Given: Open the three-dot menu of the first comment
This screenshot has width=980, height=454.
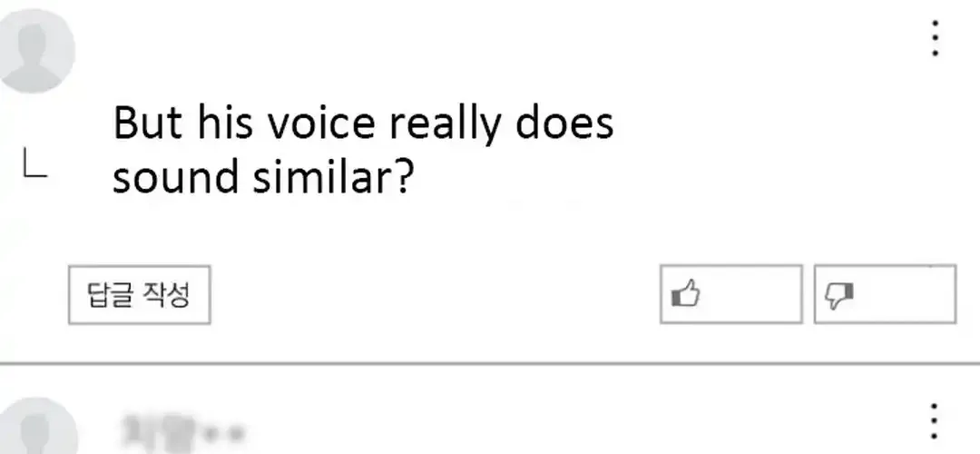Looking at the screenshot, I should pyautogui.click(x=935, y=38).
